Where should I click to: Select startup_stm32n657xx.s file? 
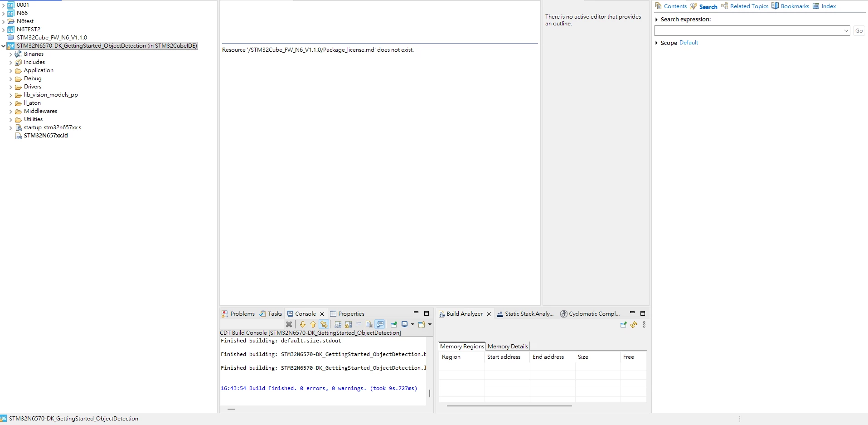53,127
